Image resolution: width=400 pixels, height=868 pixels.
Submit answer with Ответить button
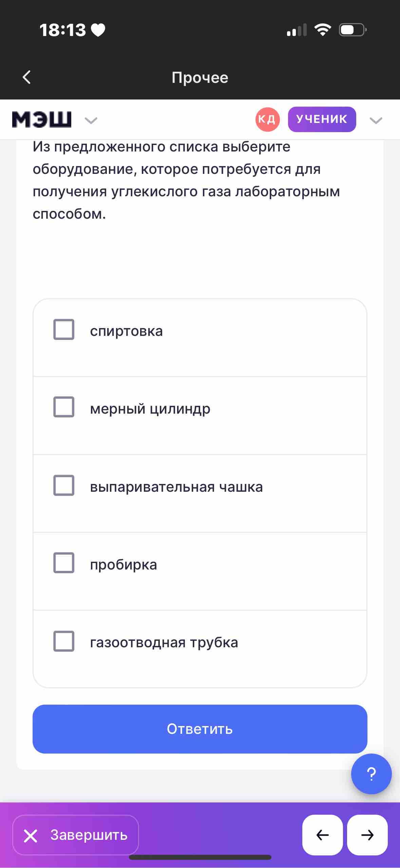[200, 729]
